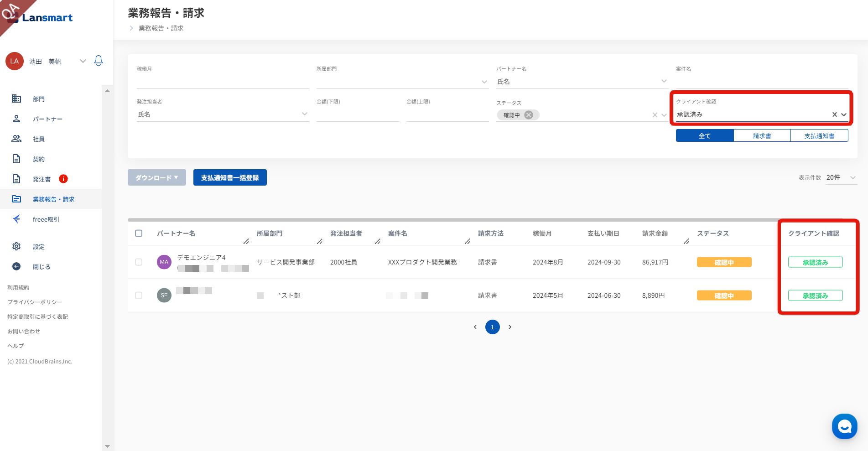
Task: Select page 1 in pagination
Action: click(493, 327)
